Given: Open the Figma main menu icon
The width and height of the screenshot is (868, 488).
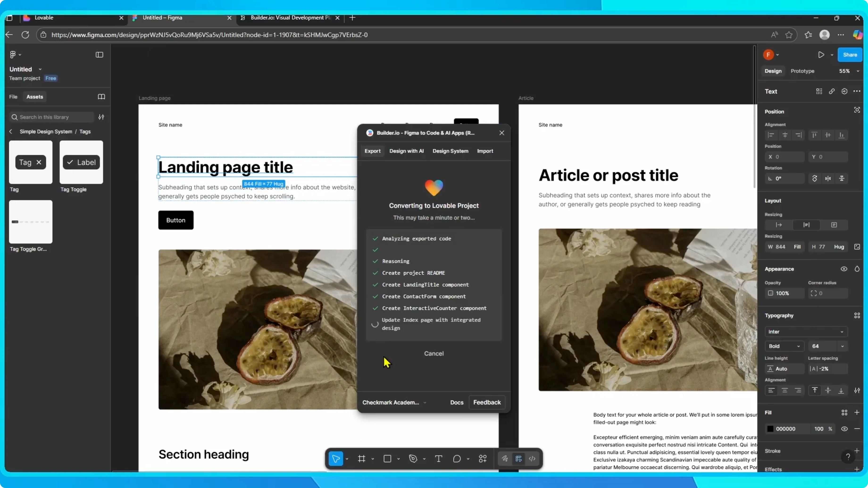Looking at the screenshot, I should (x=13, y=54).
